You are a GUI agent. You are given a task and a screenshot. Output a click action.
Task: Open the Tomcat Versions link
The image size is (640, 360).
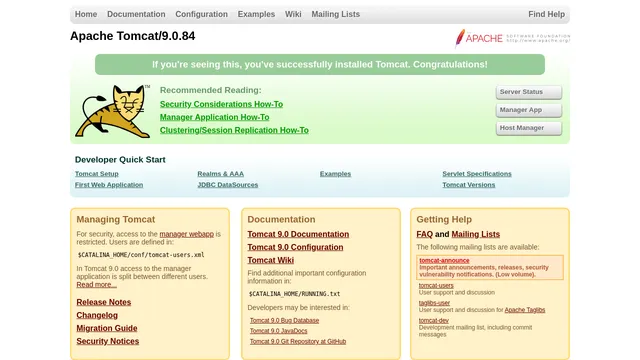click(x=469, y=185)
